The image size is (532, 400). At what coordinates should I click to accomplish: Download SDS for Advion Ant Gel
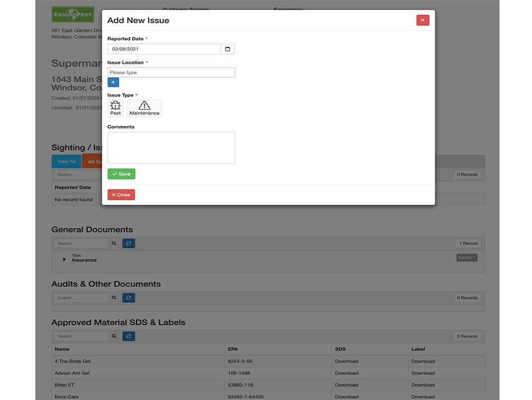click(x=347, y=373)
